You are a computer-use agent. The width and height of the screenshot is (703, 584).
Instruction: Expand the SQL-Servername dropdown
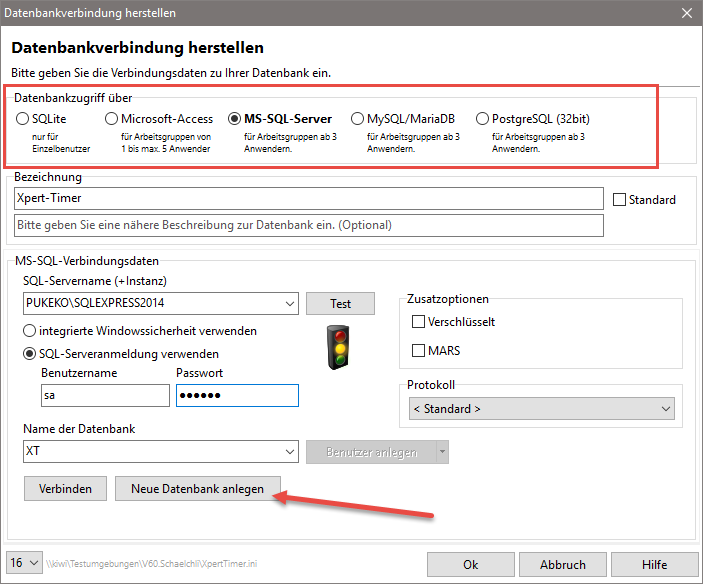(x=289, y=303)
